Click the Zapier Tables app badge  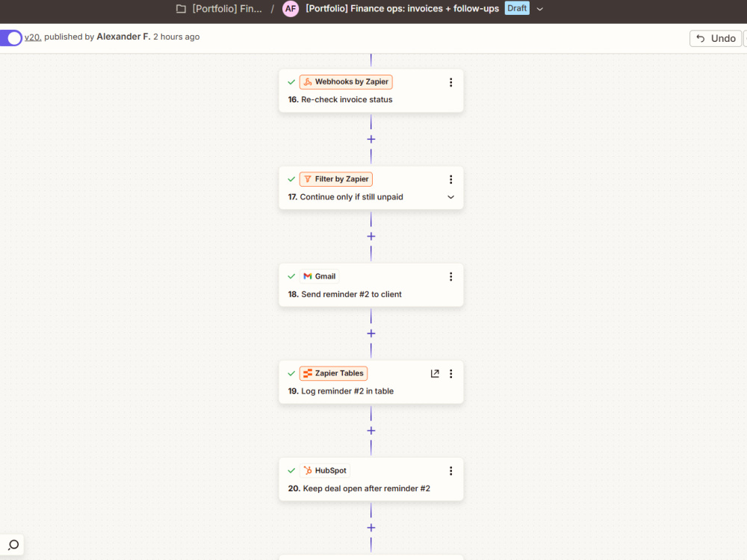(x=333, y=373)
